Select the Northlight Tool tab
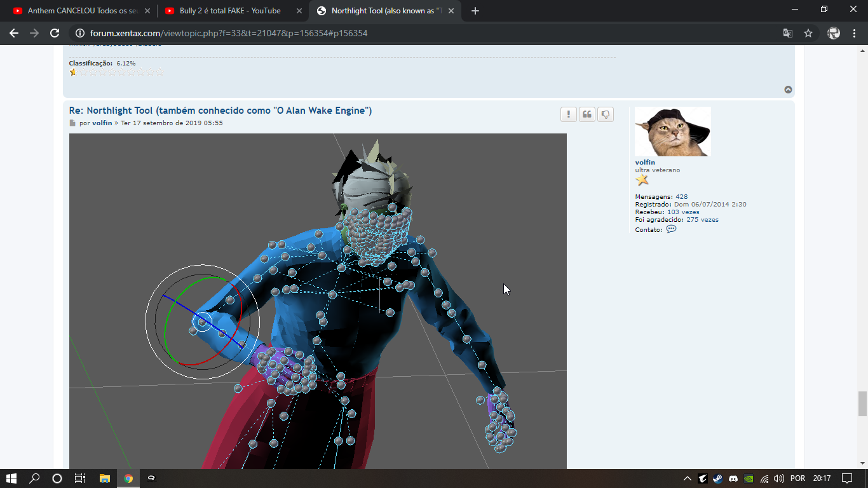This screenshot has width=868, height=488. pos(386,11)
